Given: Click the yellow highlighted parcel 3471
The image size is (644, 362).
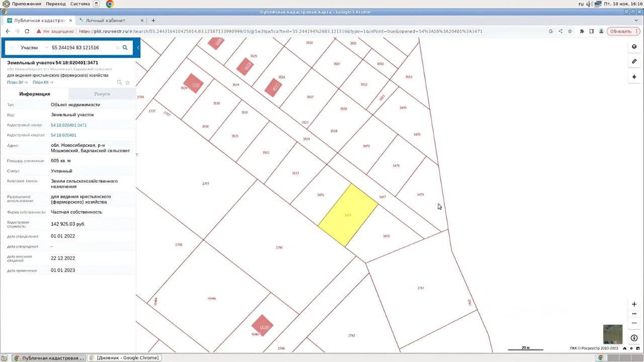Looking at the screenshot, I should 348,215.
